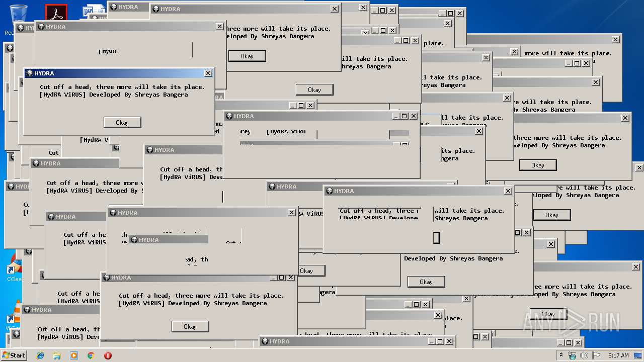Click Okay below the lone 'Developed By Shreyas Bangera' line
The width and height of the screenshot is (644, 362).
coord(426,282)
